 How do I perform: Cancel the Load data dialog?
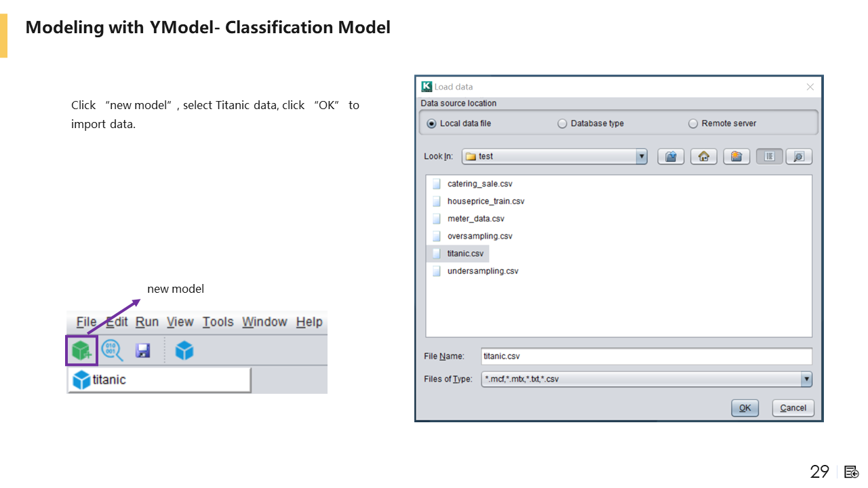coord(793,408)
